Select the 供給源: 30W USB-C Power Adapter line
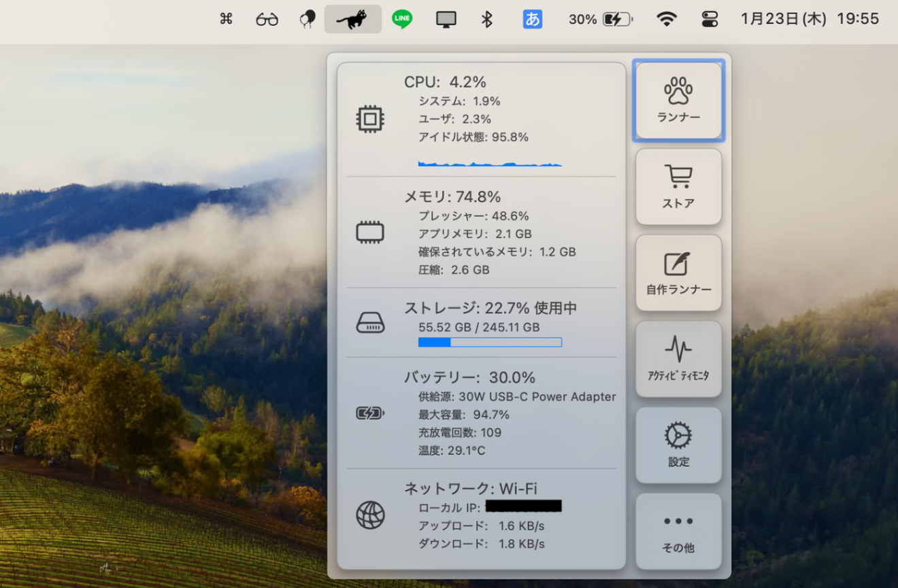The width and height of the screenshot is (898, 588). (x=517, y=397)
